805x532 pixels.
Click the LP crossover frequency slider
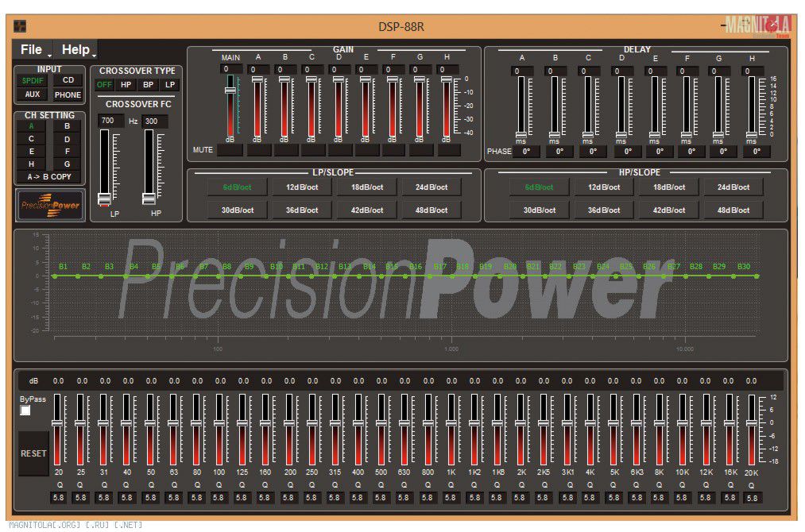click(104, 168)
